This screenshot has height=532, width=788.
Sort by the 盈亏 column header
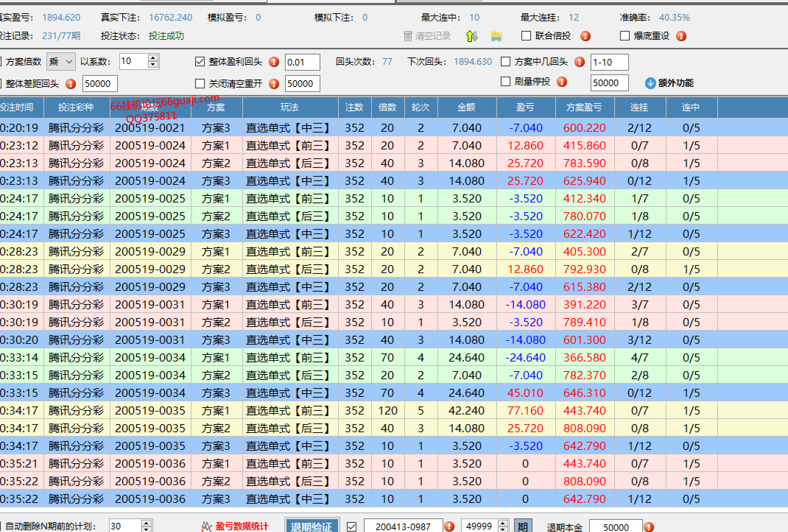pos(526,107)
